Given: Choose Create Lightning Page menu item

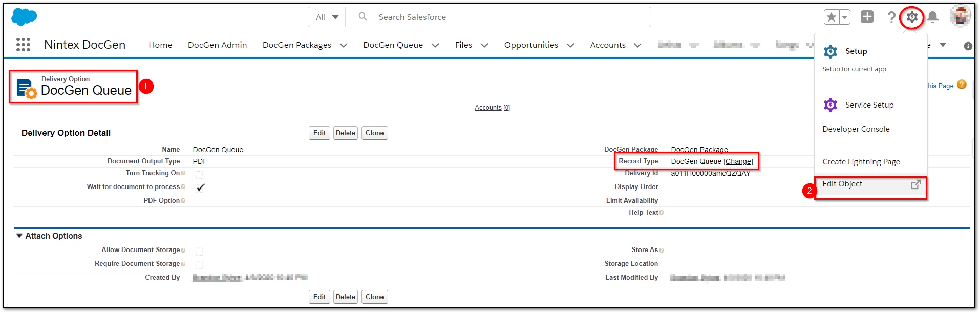Looking at the screenshot, I should [861, 162].
